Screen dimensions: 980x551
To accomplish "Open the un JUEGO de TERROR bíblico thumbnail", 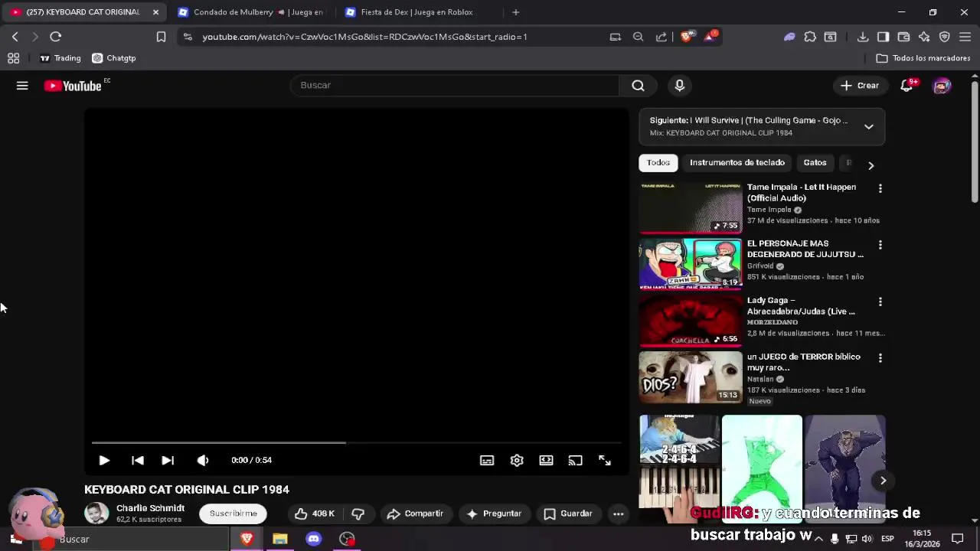I will [x=691, y=377].
